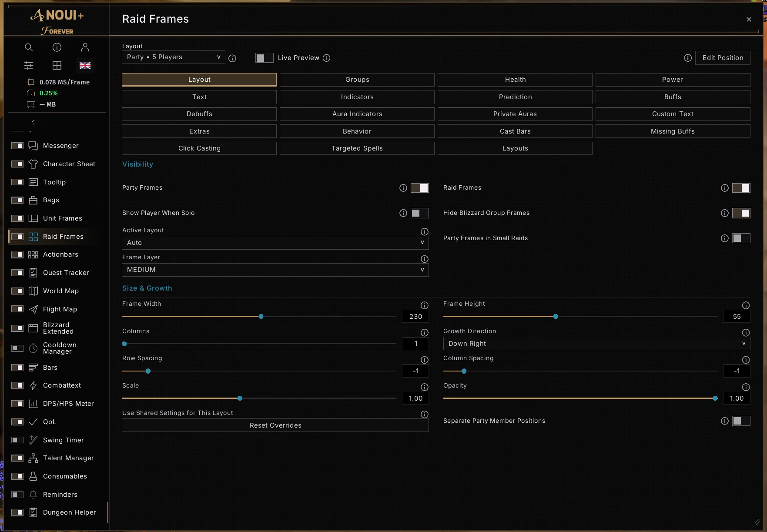Open the Health tab
767x532 pixels.
(x=515, y=80)
